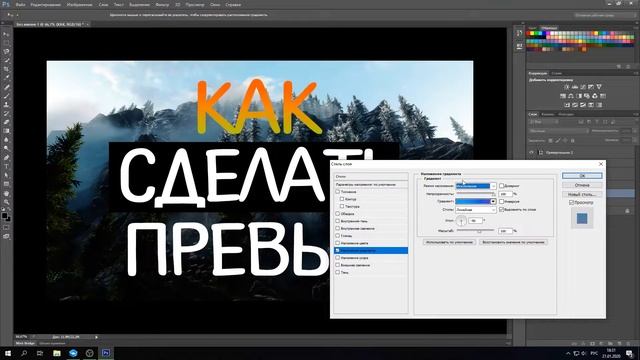Click the lock all icon in Layers panel
Image resolution: width=640 pixels, height=360 pixels.
pyautogui.click(x=573, y=141)
